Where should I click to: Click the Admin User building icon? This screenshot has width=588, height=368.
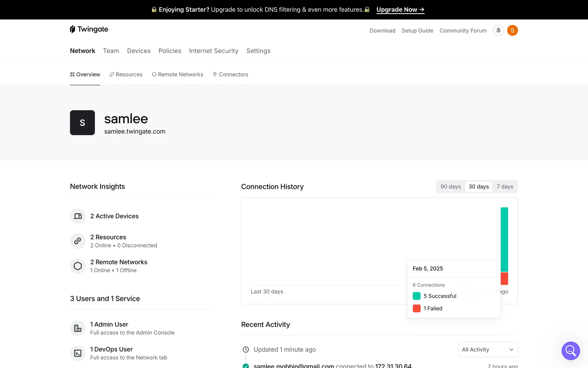78,328
